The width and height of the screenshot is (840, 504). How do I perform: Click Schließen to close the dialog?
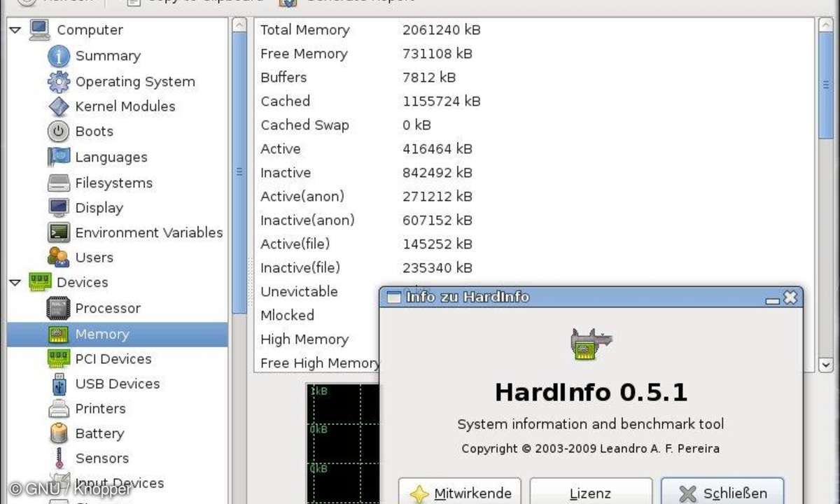point(722,493)
